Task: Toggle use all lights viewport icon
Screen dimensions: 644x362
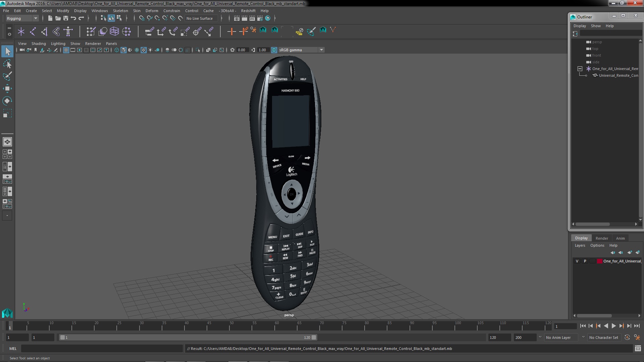Action: (x=150, y=50)
